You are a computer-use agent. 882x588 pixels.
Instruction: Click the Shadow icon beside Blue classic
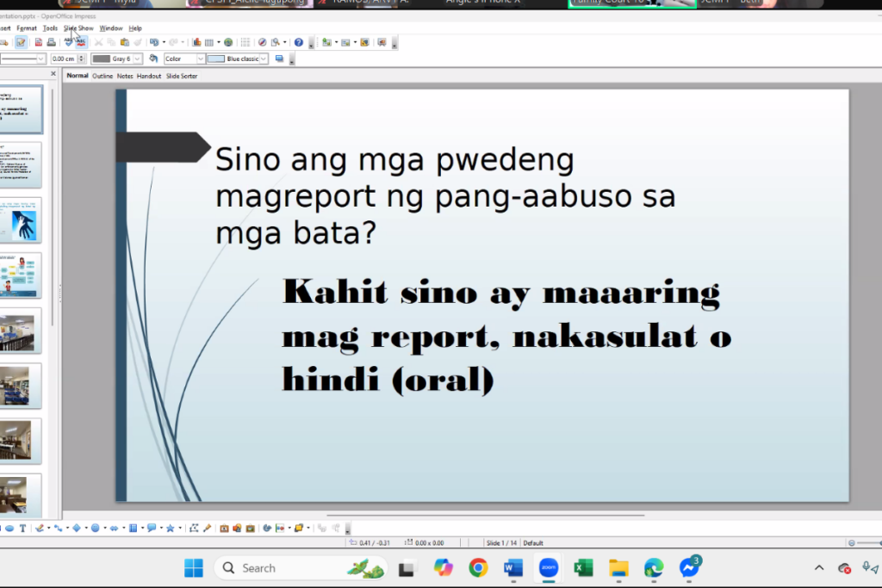[x=280, y=59]
